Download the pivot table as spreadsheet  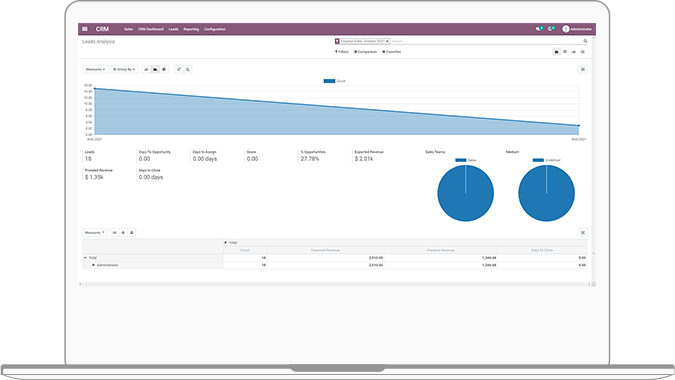click(x=132, y=232)
